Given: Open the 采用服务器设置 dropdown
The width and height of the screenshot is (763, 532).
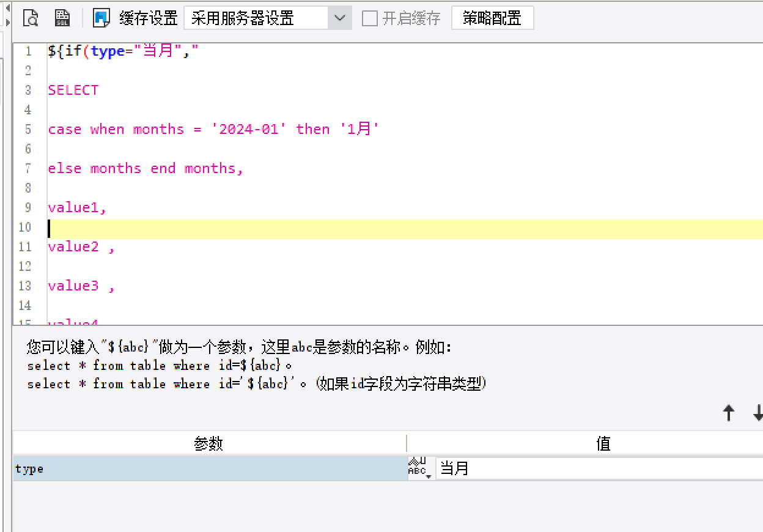Looking at the screenshot, I should point(268,18).
